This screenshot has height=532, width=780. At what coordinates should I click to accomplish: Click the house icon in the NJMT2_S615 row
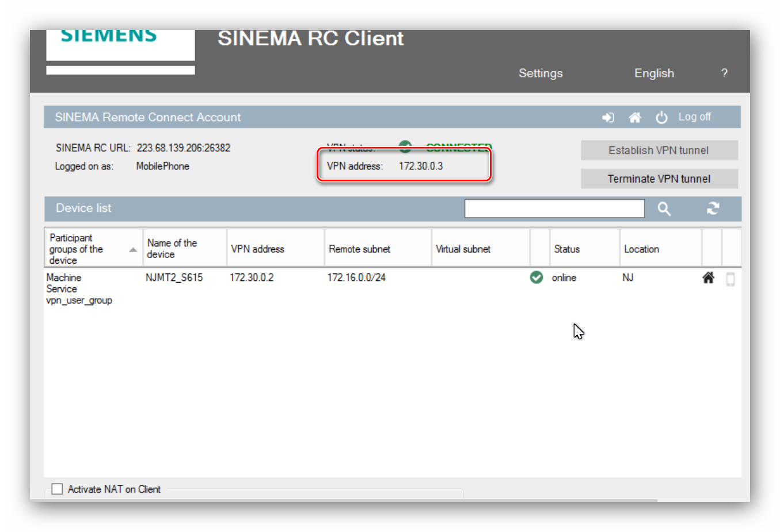(709, 278)
